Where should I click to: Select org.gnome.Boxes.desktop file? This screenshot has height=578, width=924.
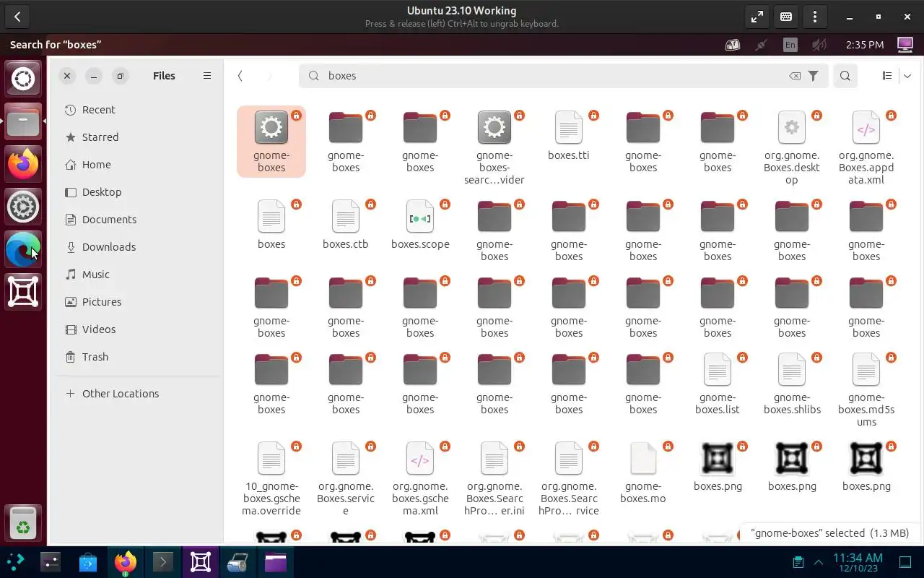coord(792,147)
